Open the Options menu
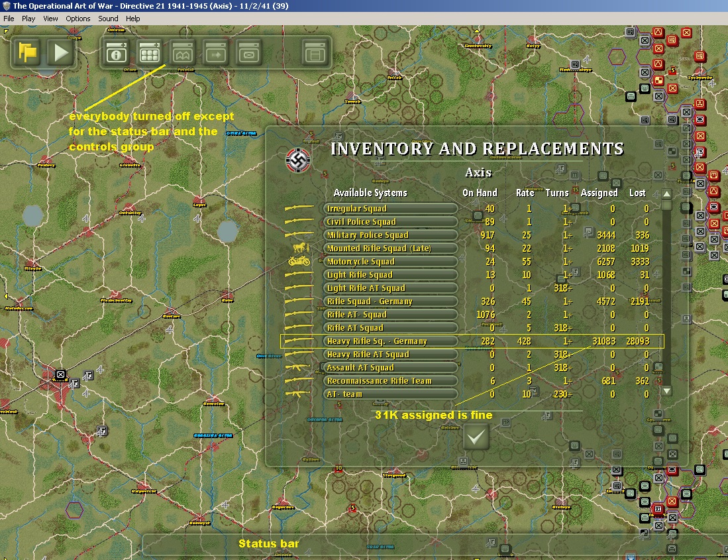Viewport: 728px width, 560px height. click(78, 19)
